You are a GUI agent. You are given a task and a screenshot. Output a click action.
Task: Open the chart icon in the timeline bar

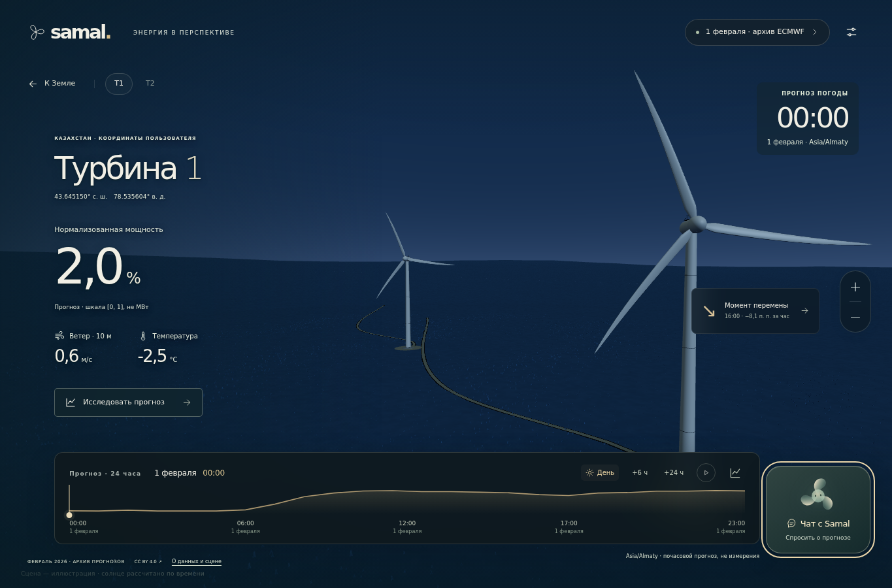point(735,472)
